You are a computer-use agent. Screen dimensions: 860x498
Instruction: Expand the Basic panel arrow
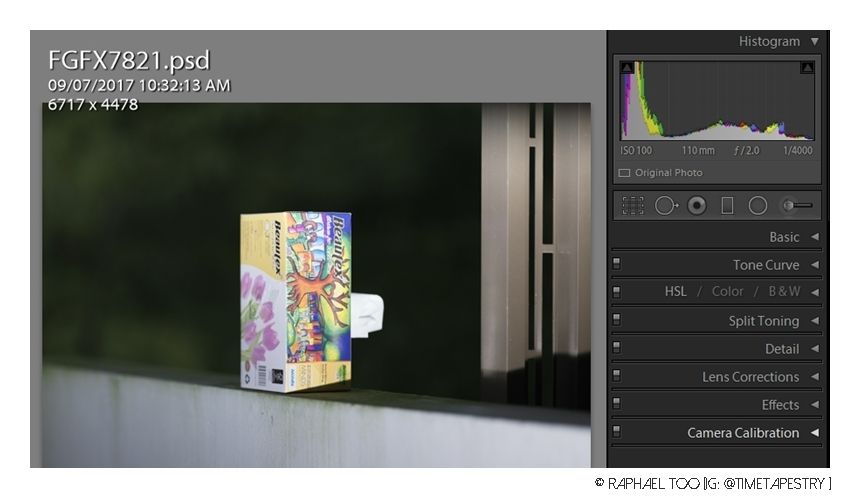pos(815,237)
